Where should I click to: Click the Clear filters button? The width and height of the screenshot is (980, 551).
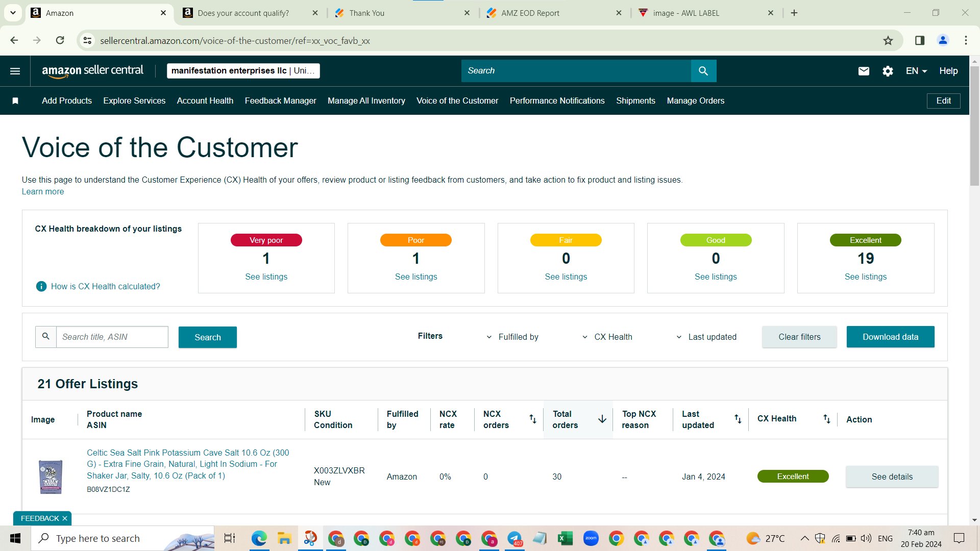[799, 337]
